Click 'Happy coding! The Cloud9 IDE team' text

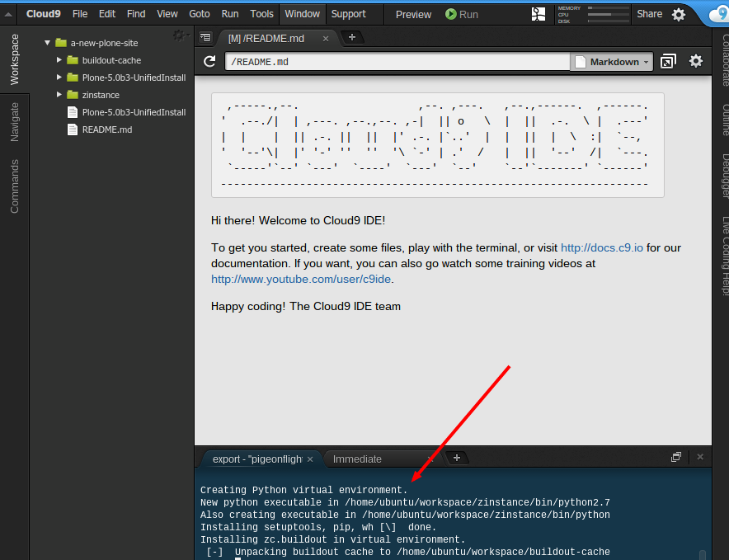pyautogui.click(x=305, y=307)
